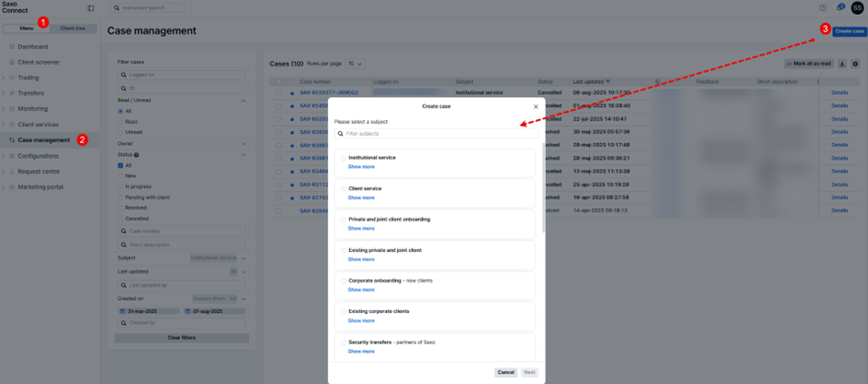Click the Last updated sort arrow
Image resolution: width=868 pixels, height=384 pixels.
608,81
